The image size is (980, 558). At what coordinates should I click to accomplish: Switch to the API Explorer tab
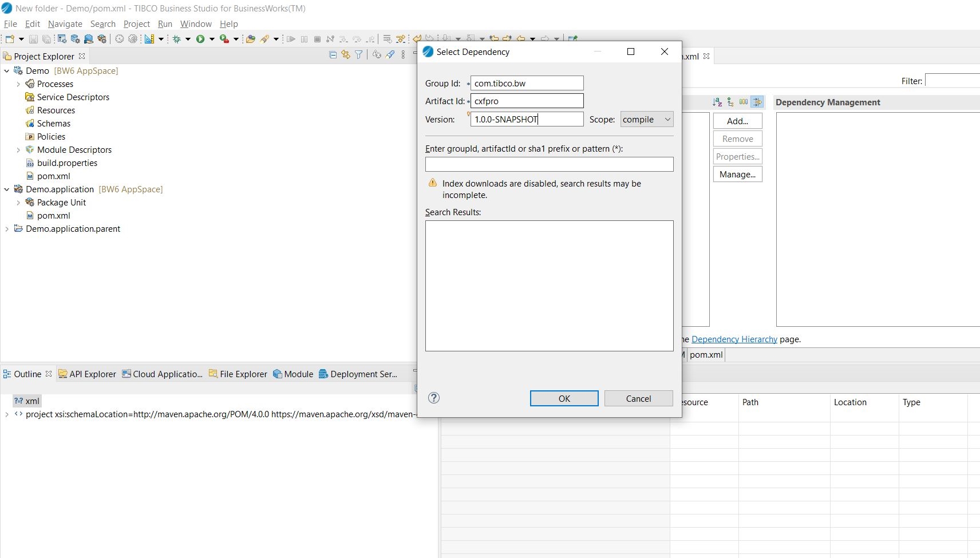tap(88, 374)
